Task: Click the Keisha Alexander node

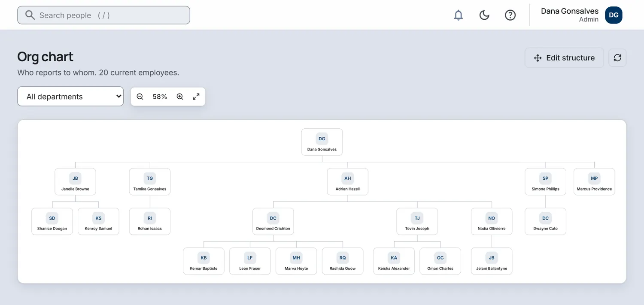Action: (394, 261)
